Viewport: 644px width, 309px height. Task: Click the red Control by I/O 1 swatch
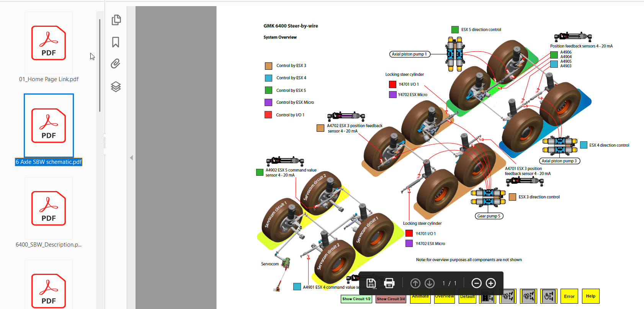click(x=268, y=114)
